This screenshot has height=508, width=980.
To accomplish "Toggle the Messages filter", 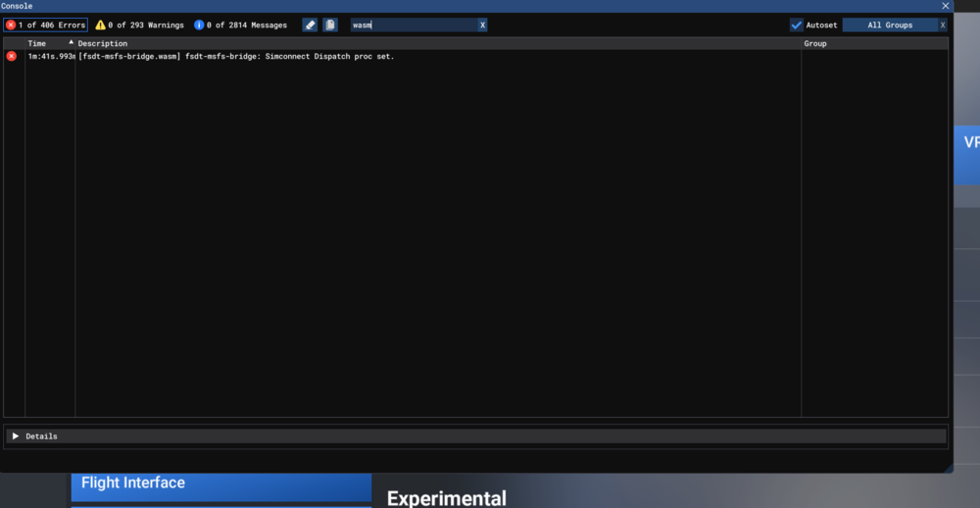I will (240, 25).
